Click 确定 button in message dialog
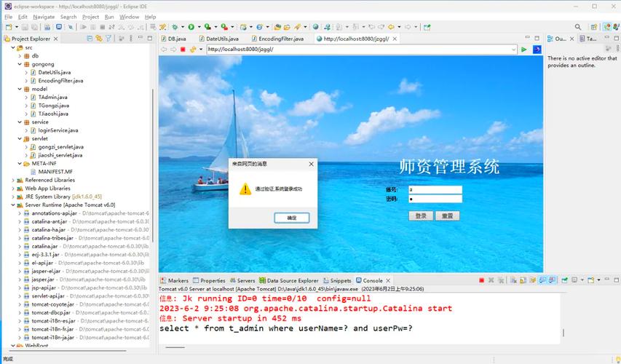621x364 pixels. point(291,218)
